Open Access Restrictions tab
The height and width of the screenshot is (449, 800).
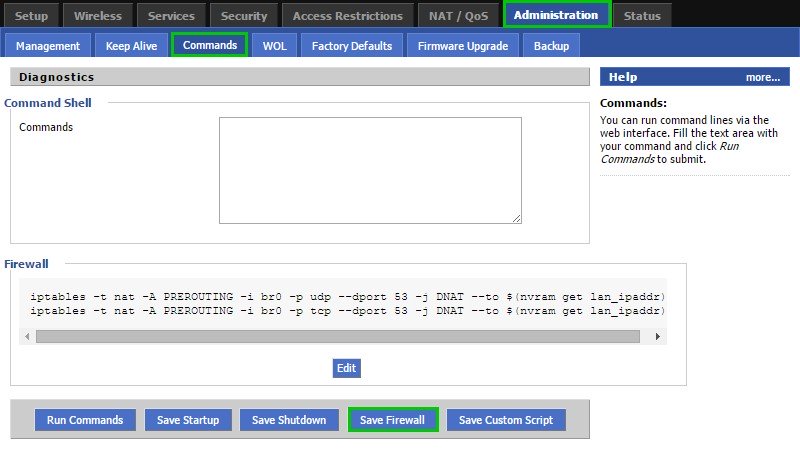(x=348, y=15)
